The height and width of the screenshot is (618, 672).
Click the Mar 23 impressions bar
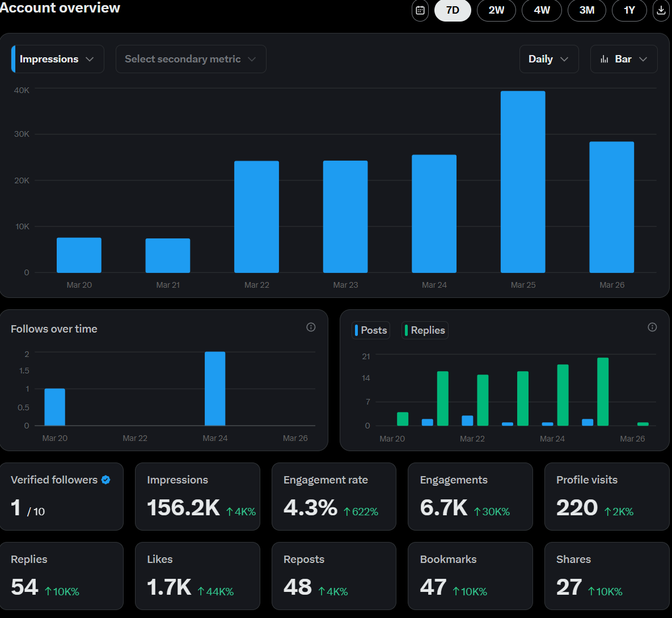[345, 217]
